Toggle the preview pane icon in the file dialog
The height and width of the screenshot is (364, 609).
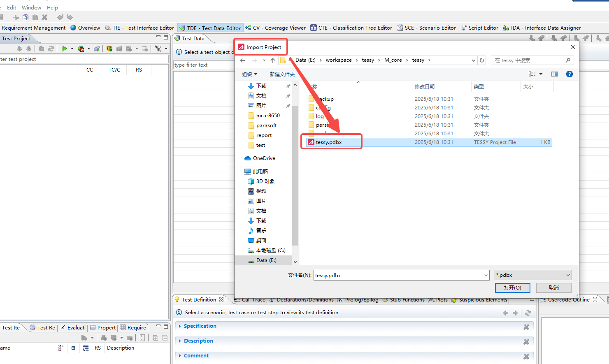555,74
